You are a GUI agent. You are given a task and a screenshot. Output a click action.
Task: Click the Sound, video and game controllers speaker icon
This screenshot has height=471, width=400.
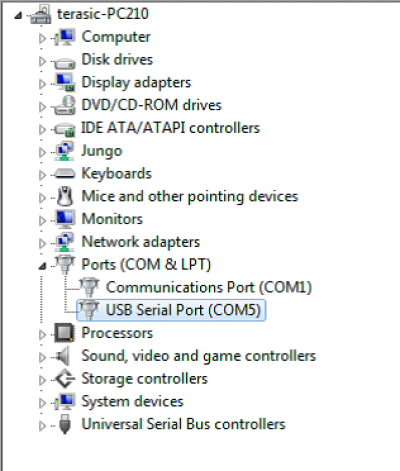coord(63,356)
